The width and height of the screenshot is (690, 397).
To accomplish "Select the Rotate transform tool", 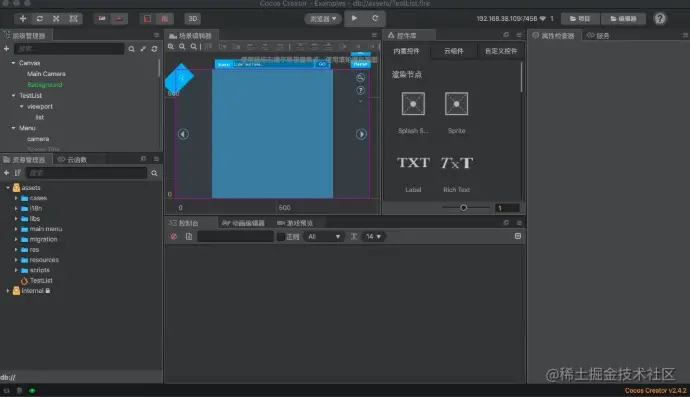I will 40,18.
